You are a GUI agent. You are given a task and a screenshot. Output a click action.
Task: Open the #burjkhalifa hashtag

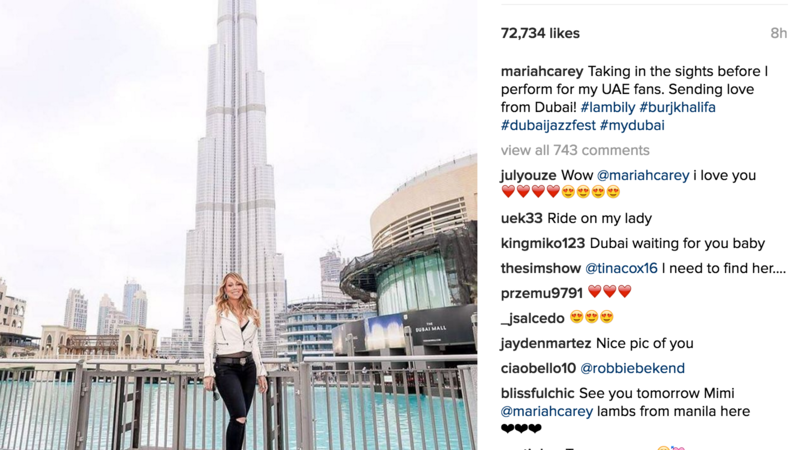(678, 108)
